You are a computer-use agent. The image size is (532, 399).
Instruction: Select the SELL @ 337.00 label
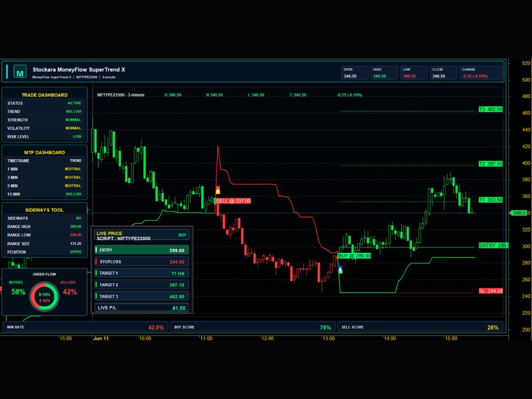point(233,201)
